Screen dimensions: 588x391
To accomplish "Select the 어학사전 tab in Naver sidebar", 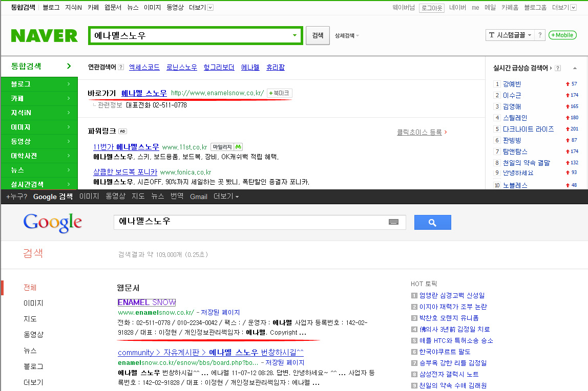I will 39,156.
